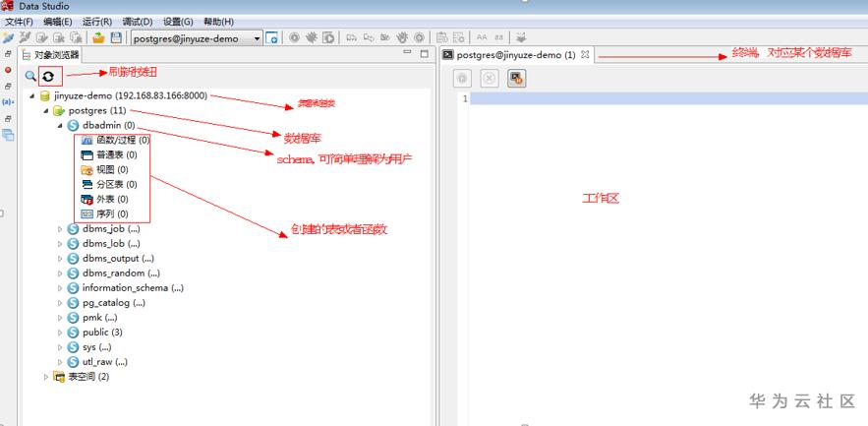The height and width of the screenshot is (426, 868).
Task: Click the 视图 view eye-folder icon
Action: pyautogui.click(x=87, y=170)
